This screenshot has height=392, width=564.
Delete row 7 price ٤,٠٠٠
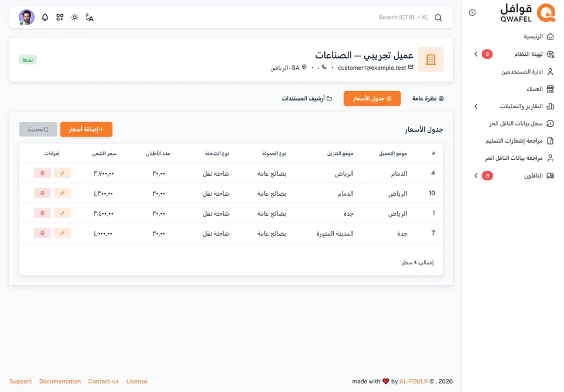[42, 233]
